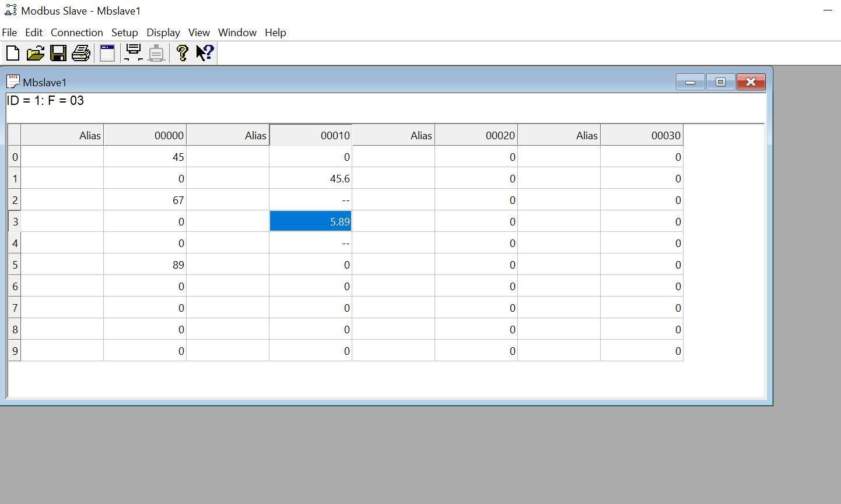Open the Connection menu
The width and height of the screenshot is (841, 504).
pos(76,33)
